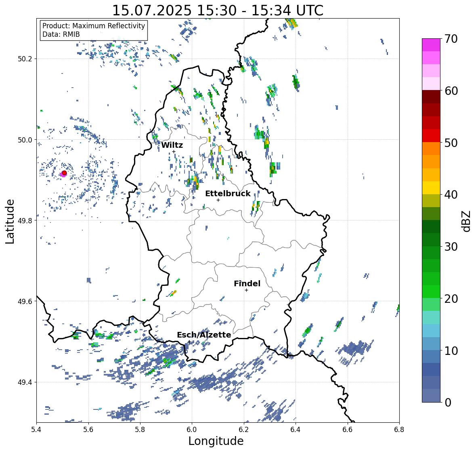Click the magenta 70 dBZ colorbar segment
Viewport: 476px width, 451px height.
(x=431, y=45)
